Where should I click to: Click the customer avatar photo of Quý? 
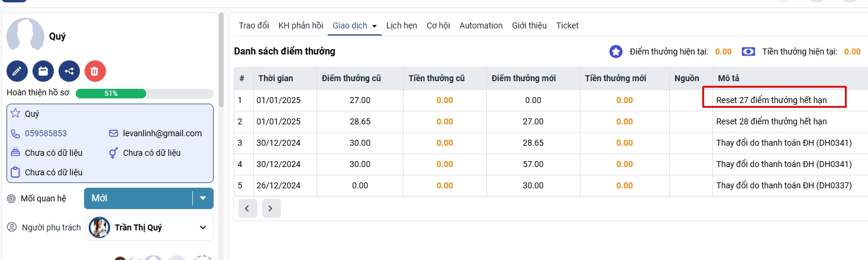[x=25, y=36]
